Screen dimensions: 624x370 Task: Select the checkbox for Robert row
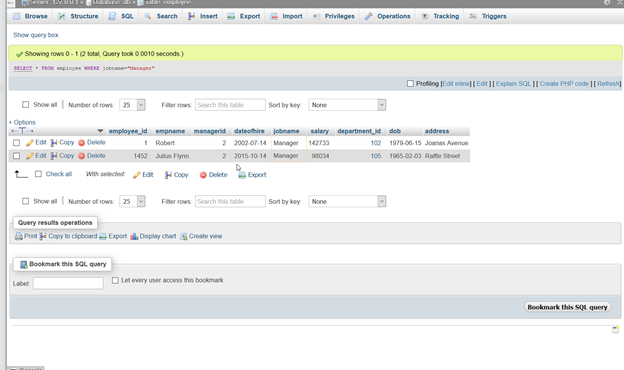[16, 143]
